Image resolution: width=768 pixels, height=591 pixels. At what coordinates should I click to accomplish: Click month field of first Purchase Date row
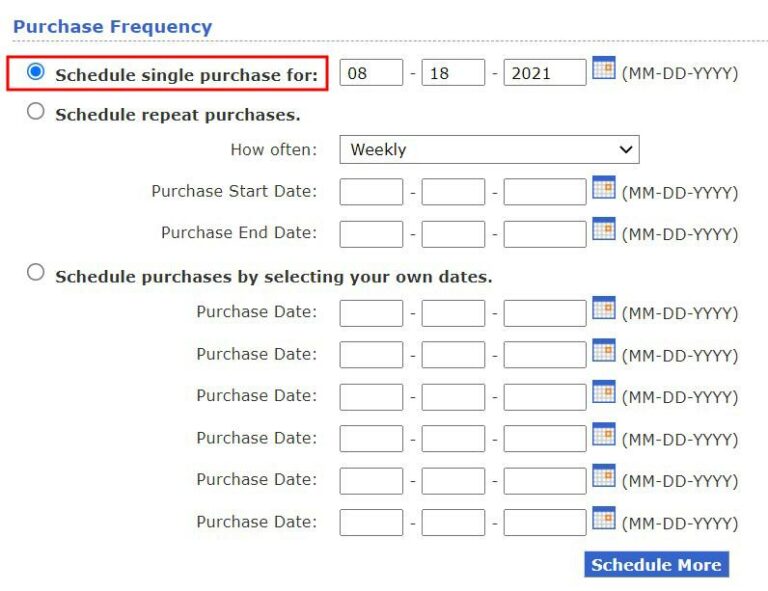click(x=371, y=313)
